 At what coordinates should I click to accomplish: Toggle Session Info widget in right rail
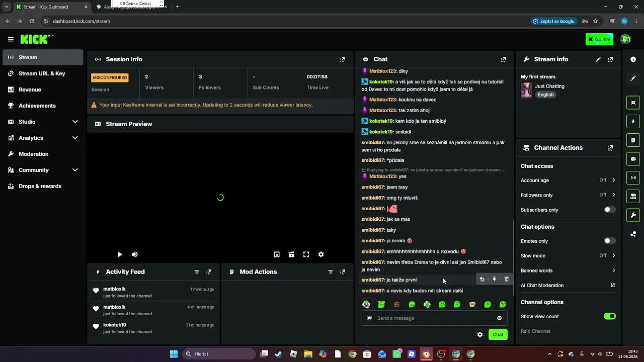(633, 177)
